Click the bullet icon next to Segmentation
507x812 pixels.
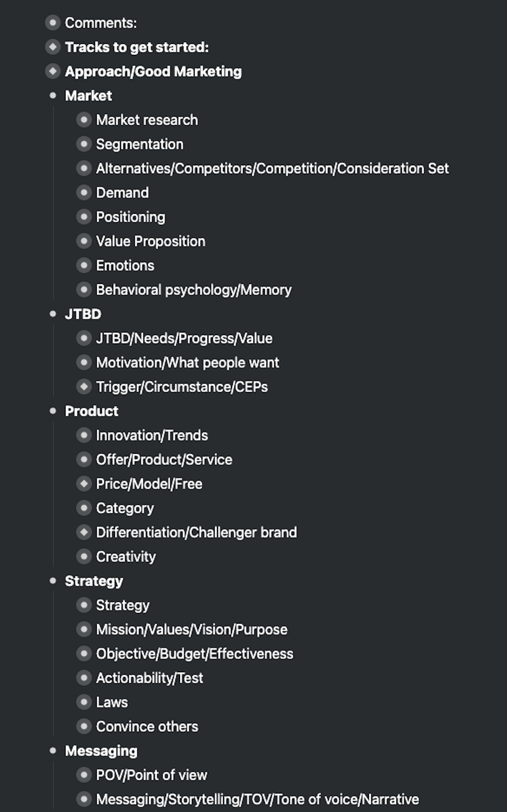coord(84,144)
